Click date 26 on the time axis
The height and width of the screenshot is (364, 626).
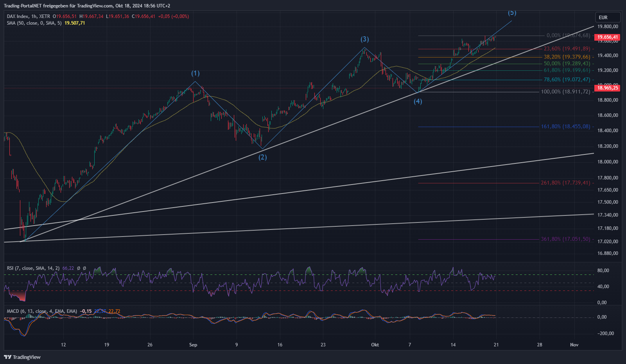point(150,345)
